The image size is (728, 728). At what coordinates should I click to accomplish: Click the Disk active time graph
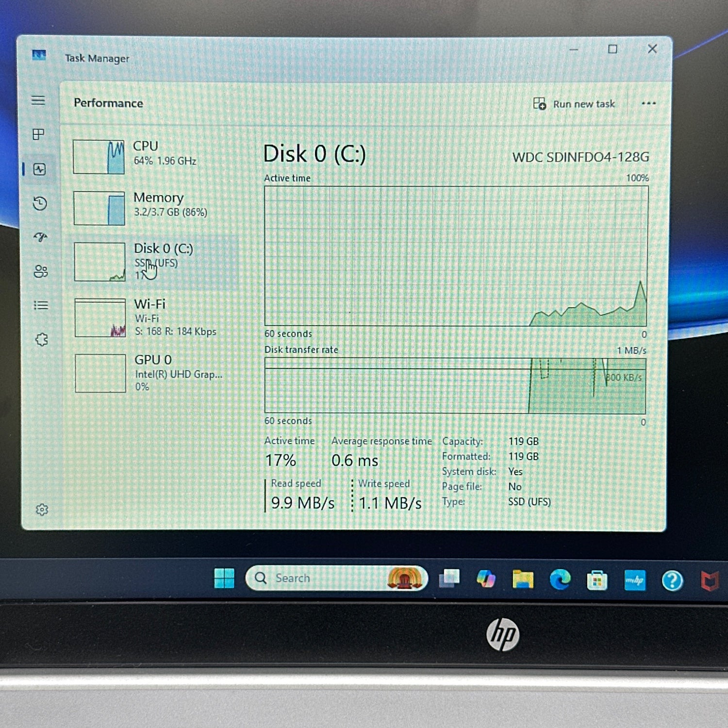pyautogui.click(x=455, y=256)
